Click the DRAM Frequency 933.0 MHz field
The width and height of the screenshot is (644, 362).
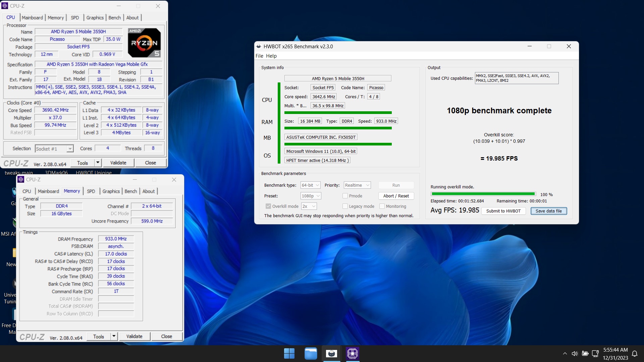pyautogui.click(x=116, y=239)
